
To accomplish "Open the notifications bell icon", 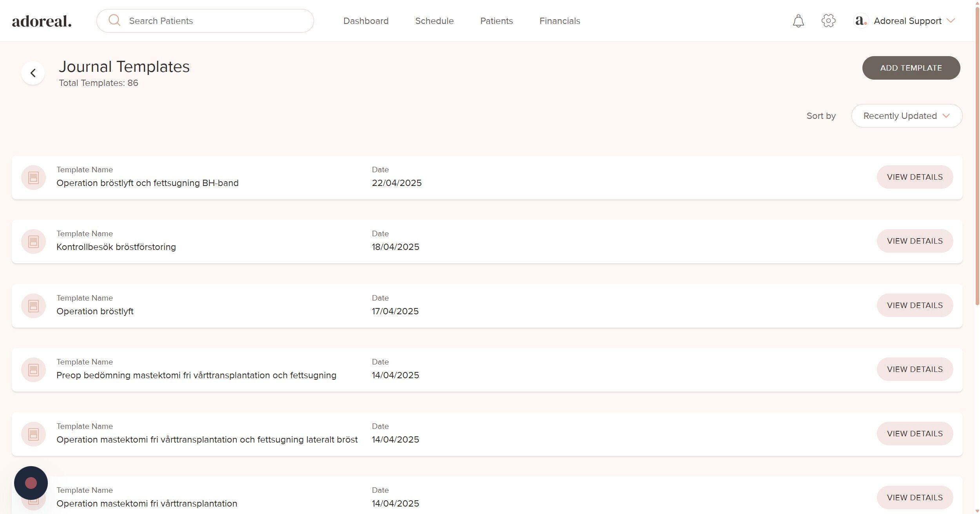I will (798, 21).
